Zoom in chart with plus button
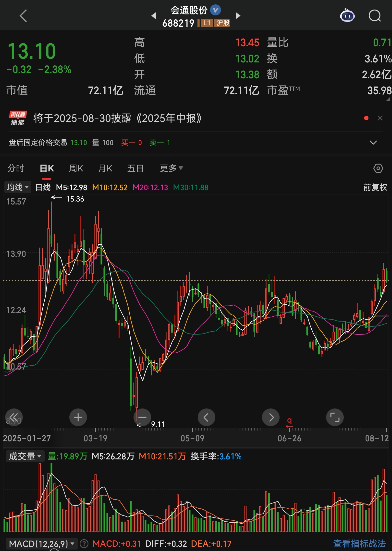Viewport: 392px width, 551px height. (78, 417)
